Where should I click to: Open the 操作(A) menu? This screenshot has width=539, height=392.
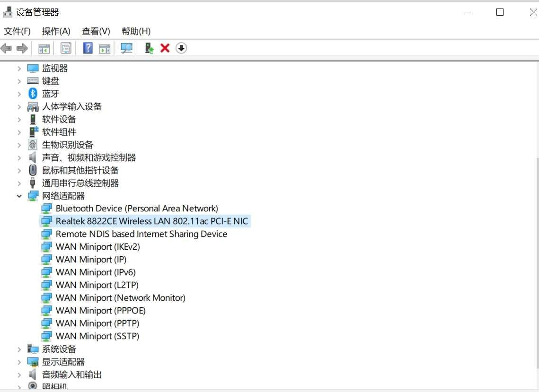(56, 31)
